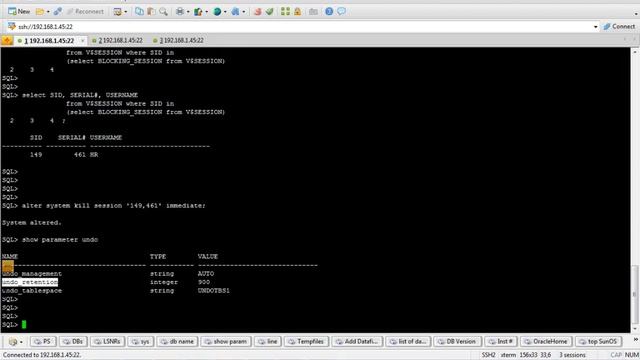
Task: Click the terminal vertical scrollbar thumb
Action: (x=634, y=293)
